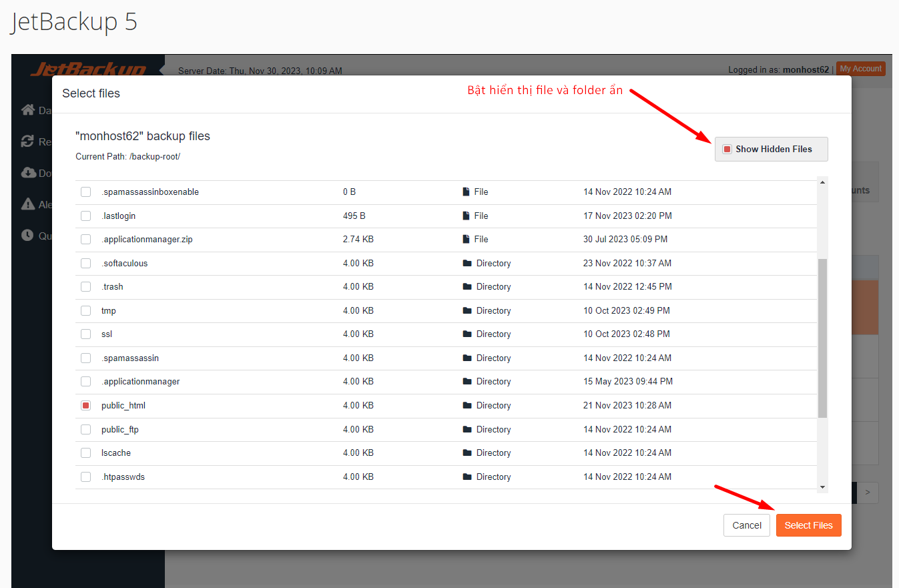Click the .lastlogin file name
This screenshot has width=899, height=588.
pyautogui.click(x=118, y=216)
